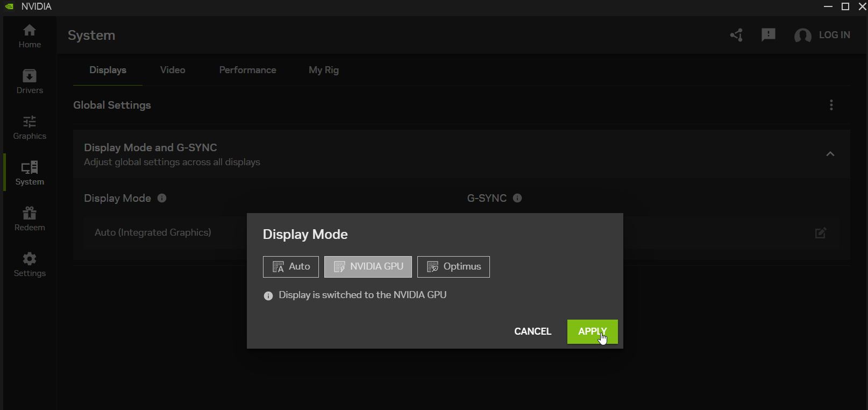Click the APPLY button
Viewport: 868px width, 410px height.
[593, 332]
